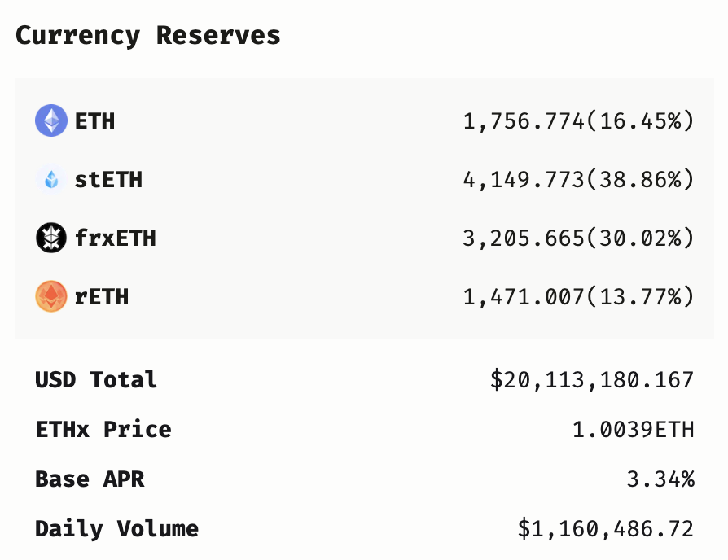Click the frxETH reserve value 3,205.665
This screenshot has height=560, width=728.
524,238
